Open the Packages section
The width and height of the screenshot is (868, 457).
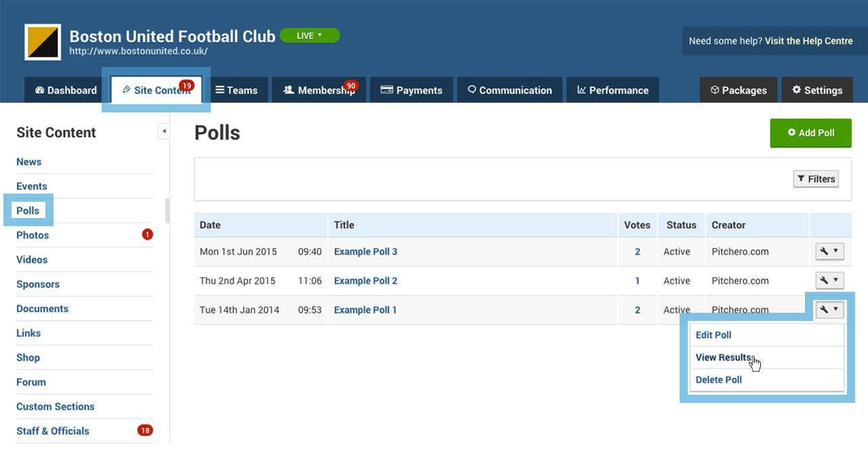(739, 89)
